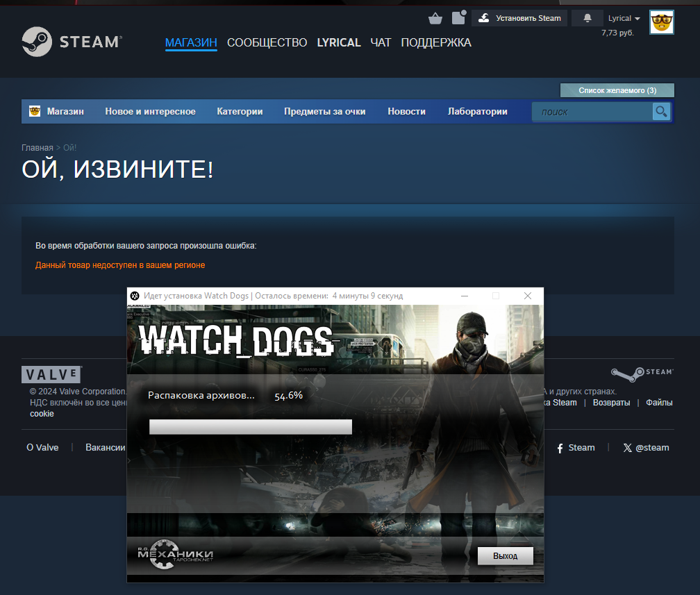Focus the store поиск search field
This screenshot has width=700, height=595.
(x=592, y=112)
